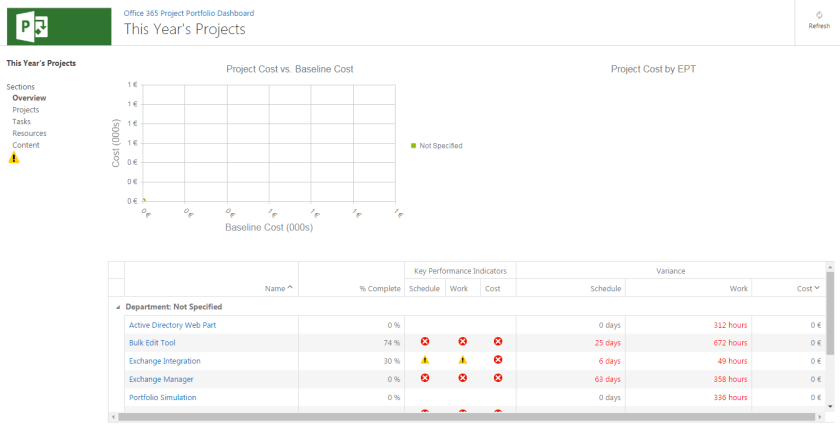Select the Tasks section
The height and width of the screenshot is (426, 840).
[x=21, y=122]
